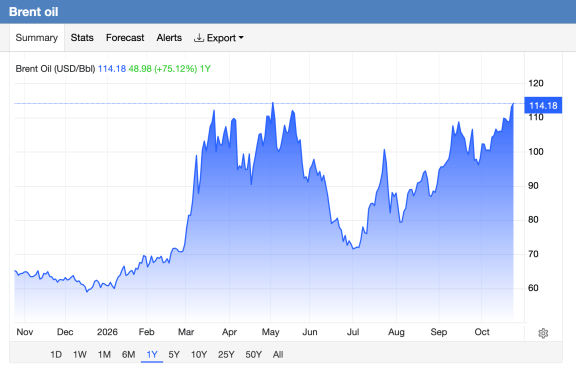Click the Jun x-axis label
Screen dimensions: 576x370
(310, 332)
